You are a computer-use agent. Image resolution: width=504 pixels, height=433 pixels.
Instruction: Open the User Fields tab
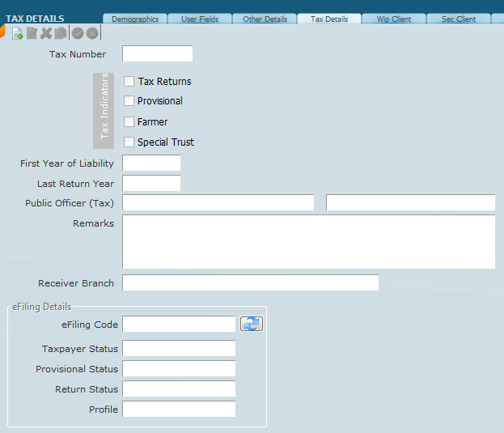(x=200, y=19)
